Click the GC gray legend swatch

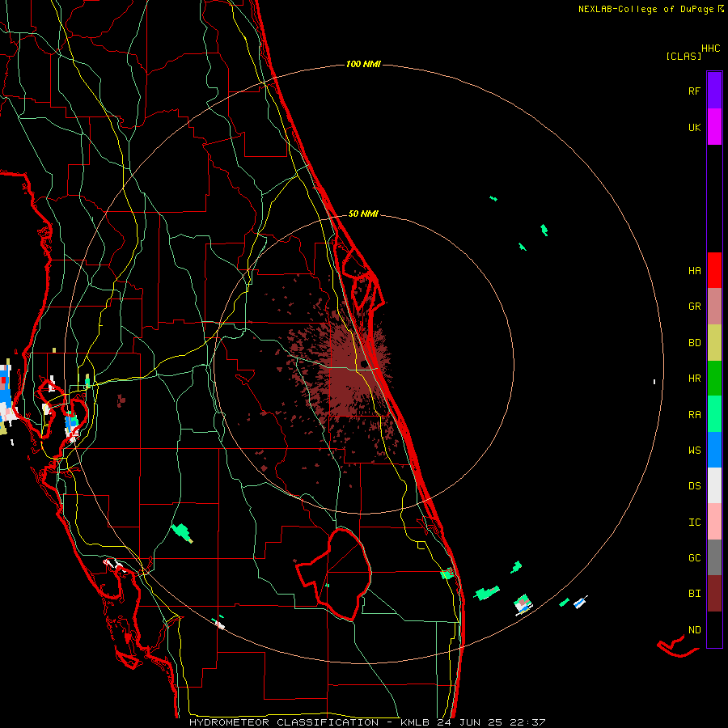tap(714, 557)
